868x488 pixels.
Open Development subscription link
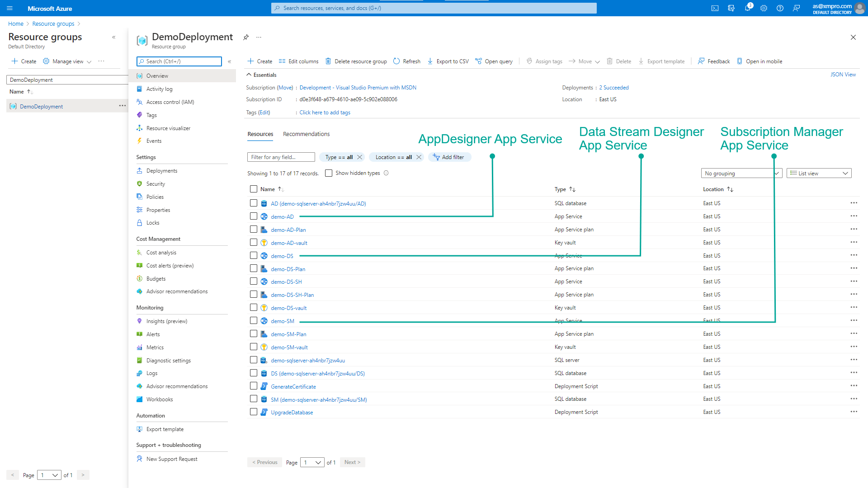point(358,88)
